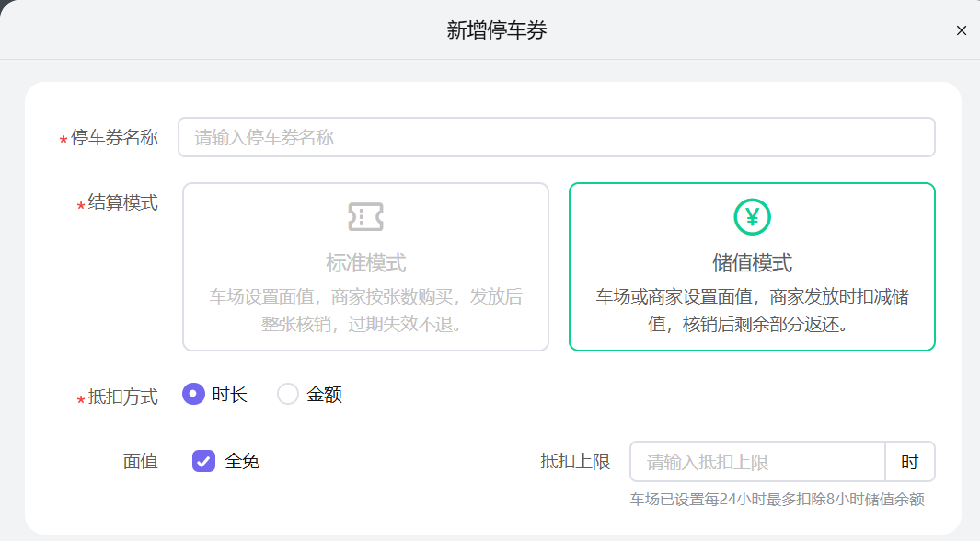The width and height of the screenshot is (980, 541).
Task: Click the 面值 field label
Action: [140, 460]
